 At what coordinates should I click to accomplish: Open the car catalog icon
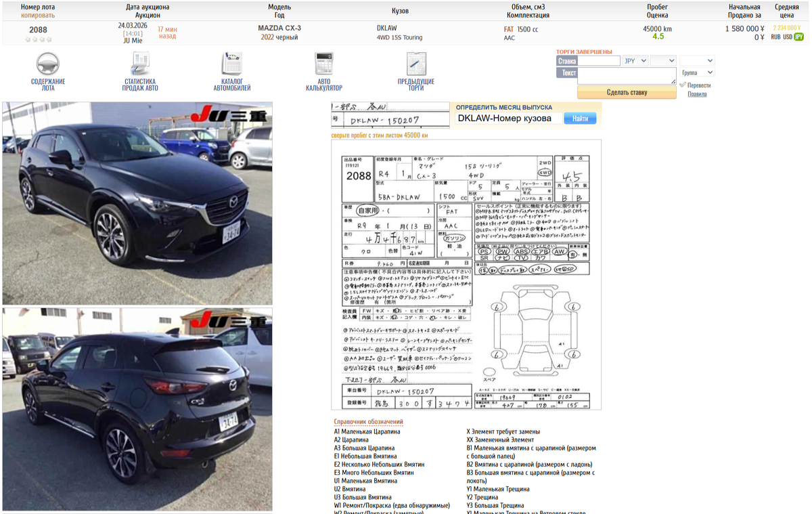(231, 64)
